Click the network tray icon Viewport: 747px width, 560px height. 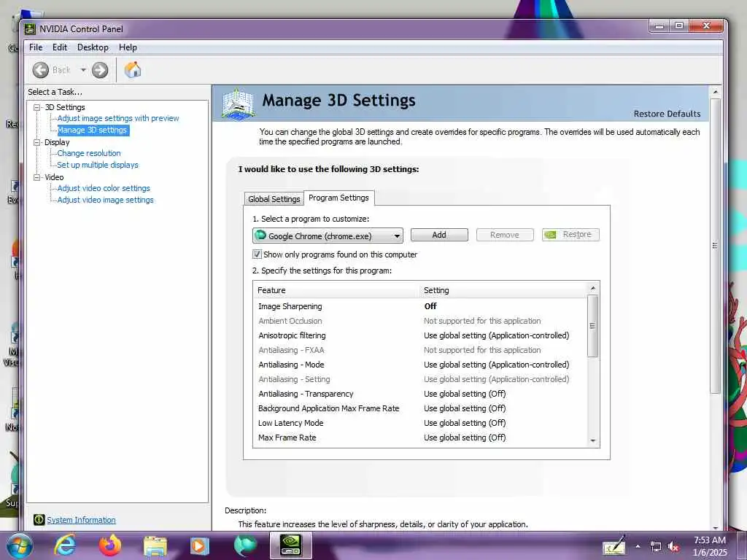(656, 547)
